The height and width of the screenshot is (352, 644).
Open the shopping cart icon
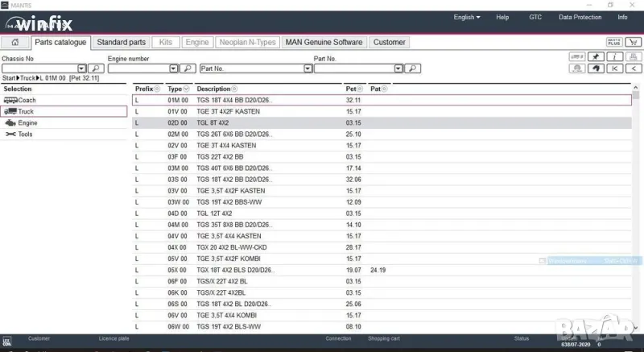(x=633, y=43)
